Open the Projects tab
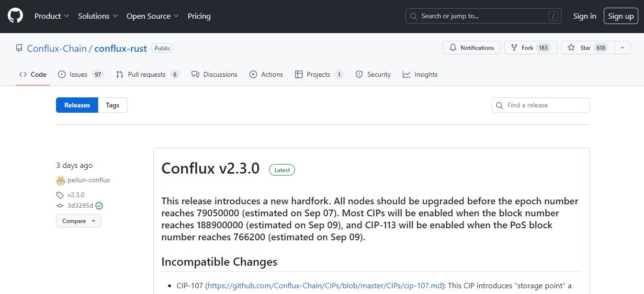 click(319, 74)
